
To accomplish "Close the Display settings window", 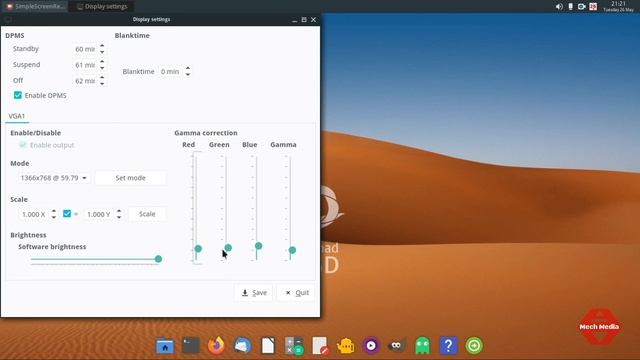I will pos(313,20).
